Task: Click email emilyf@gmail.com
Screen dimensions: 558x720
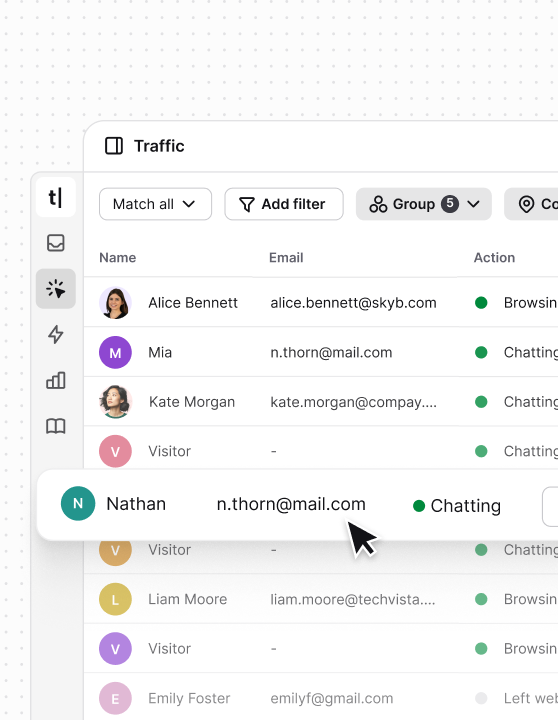Action: [x=332, y=698]
